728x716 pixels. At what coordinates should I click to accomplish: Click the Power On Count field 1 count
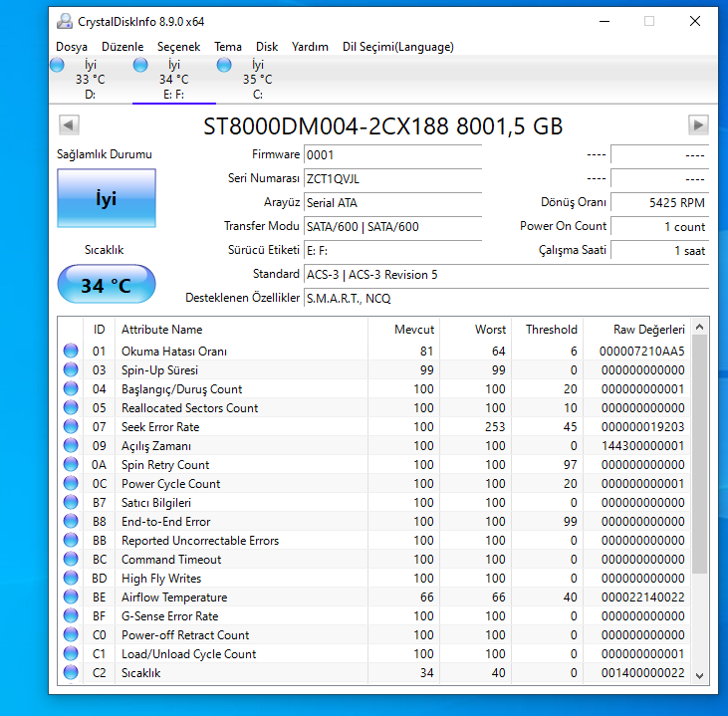659,227
